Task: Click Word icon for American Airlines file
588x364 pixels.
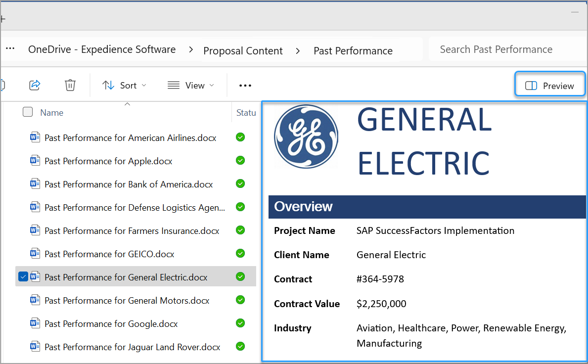Action: (x=35, y=137)
